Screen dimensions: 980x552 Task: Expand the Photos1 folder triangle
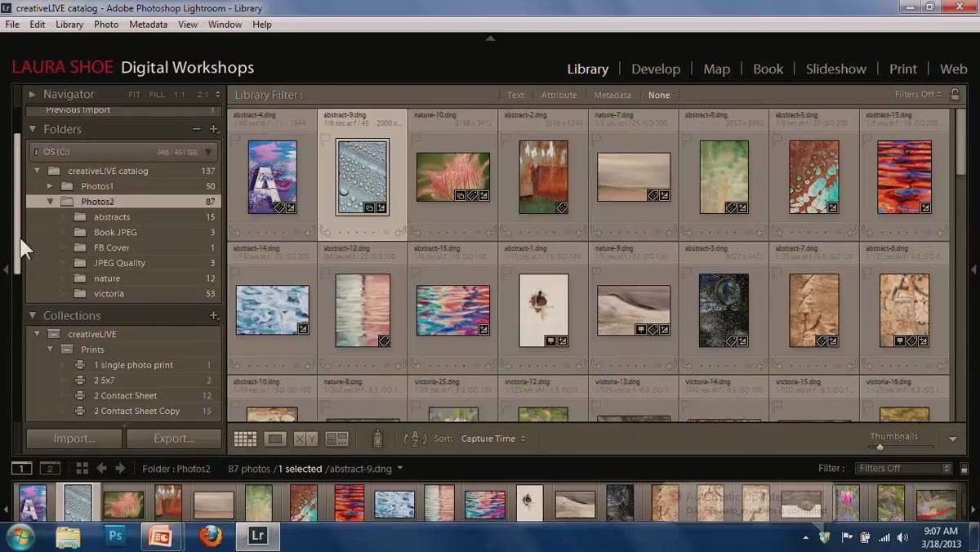point(50,186)
